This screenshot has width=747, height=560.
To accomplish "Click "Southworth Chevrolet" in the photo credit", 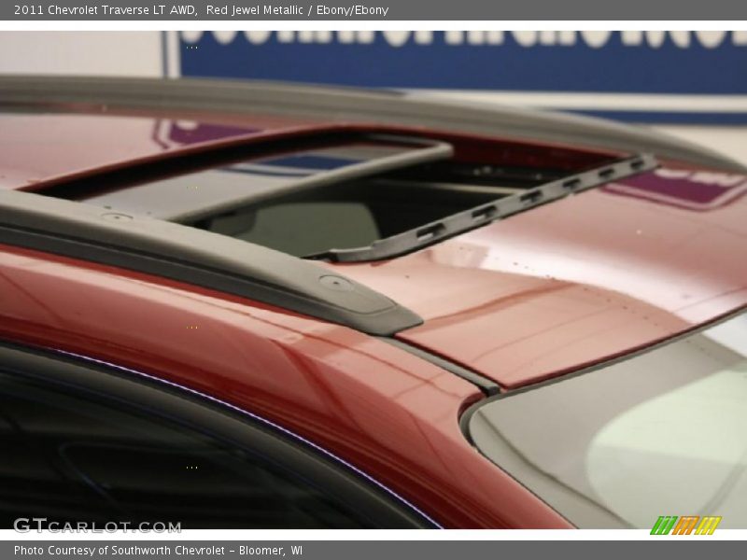I will (x=170, y=551).
